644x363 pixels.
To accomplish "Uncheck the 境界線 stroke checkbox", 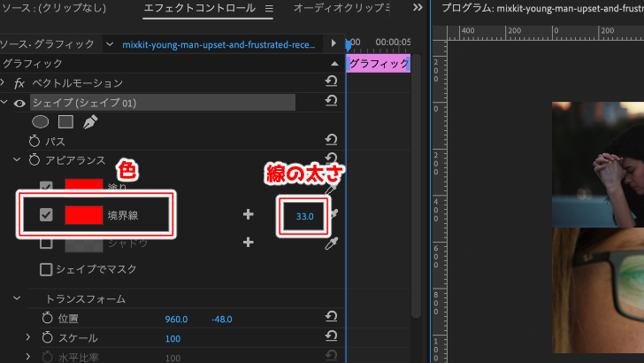I will click(46, 214).
